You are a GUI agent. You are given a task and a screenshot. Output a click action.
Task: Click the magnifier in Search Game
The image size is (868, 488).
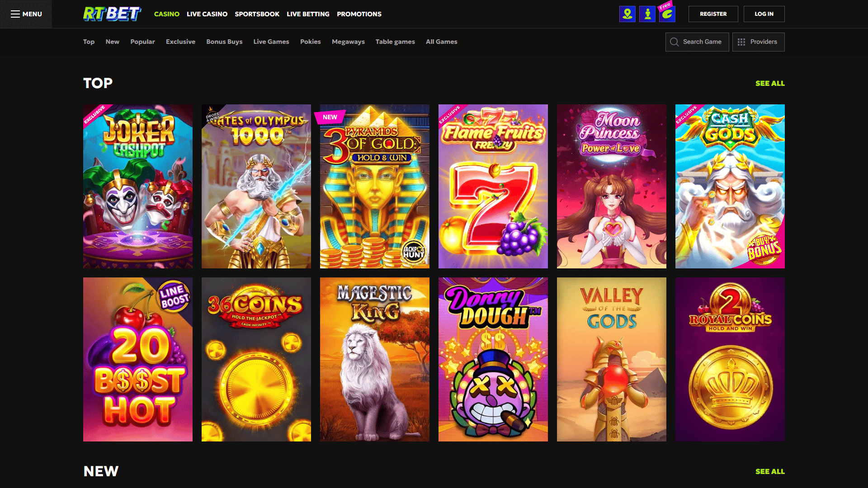pyautogui.click(x=674, y=42)
